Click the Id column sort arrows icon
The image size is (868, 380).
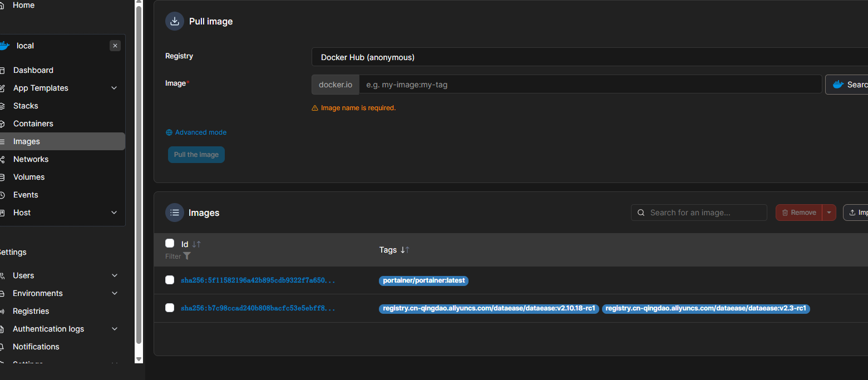pyautogui.click(x=196, y=244)
